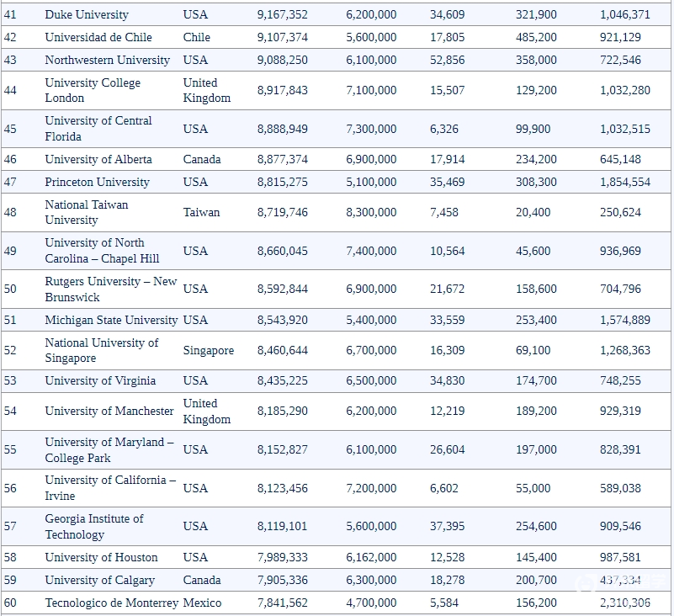Select University of Alberta name
This screenshot has width=674, height=616.
pyautogui.click(x=98, y=159)
